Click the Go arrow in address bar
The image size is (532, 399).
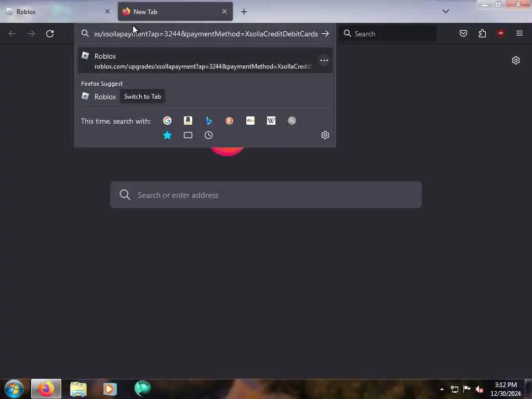pos(325,34)
